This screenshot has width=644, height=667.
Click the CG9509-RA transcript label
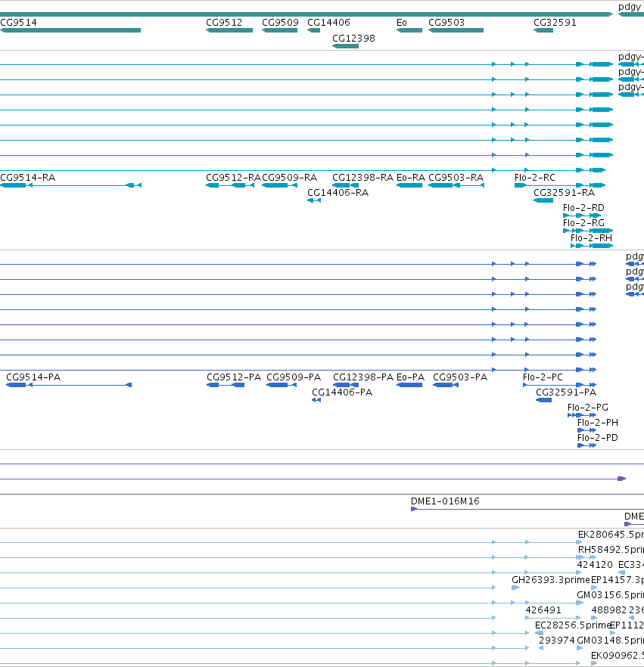click(x=289, y=178)
